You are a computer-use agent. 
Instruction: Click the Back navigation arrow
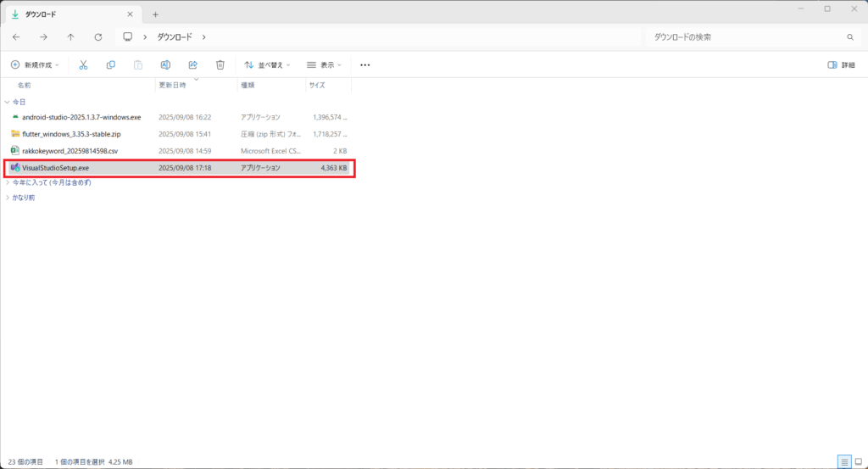[16, 37]
